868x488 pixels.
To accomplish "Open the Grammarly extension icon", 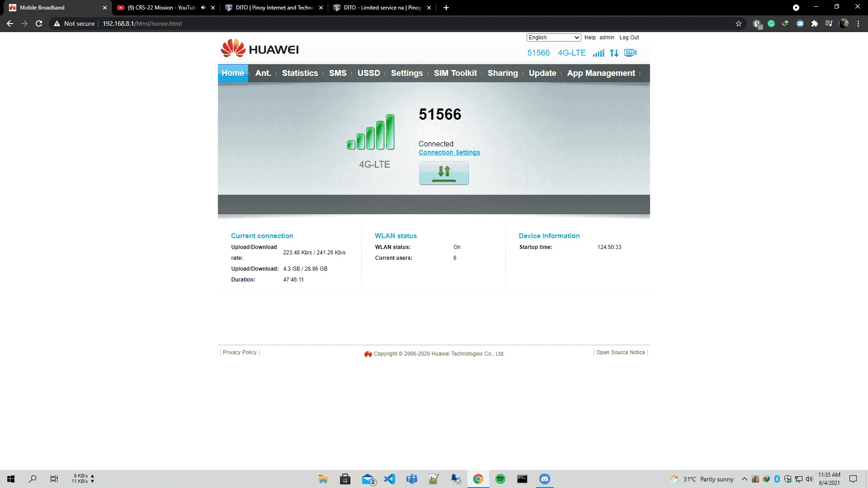I will (771, 23).
